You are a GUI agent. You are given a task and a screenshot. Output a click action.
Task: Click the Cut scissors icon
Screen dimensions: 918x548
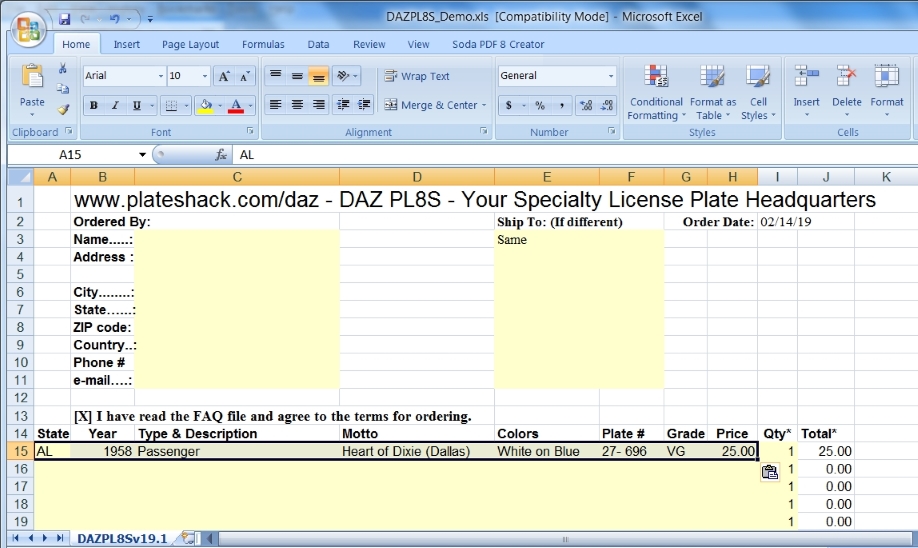tap(63, 68)
